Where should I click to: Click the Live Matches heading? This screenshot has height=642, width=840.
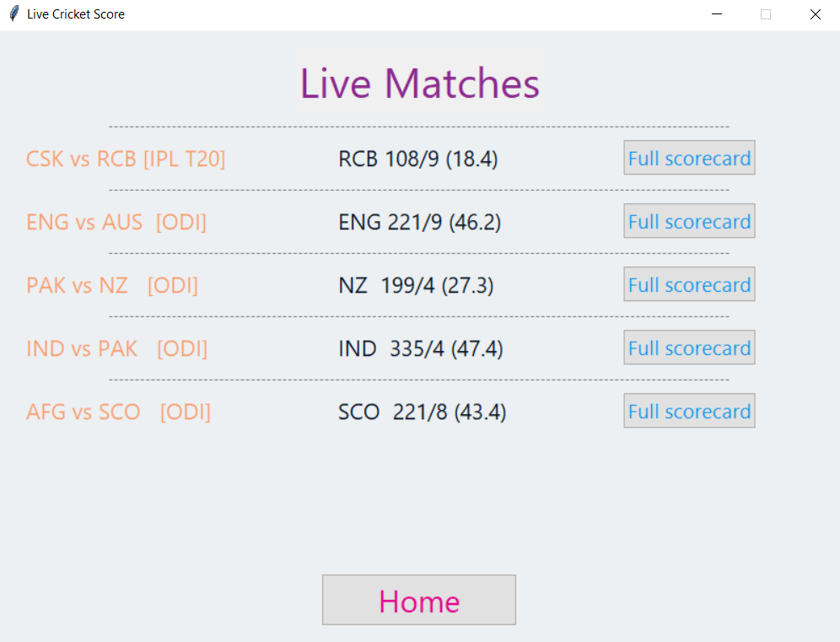click(x=418, y=84)
